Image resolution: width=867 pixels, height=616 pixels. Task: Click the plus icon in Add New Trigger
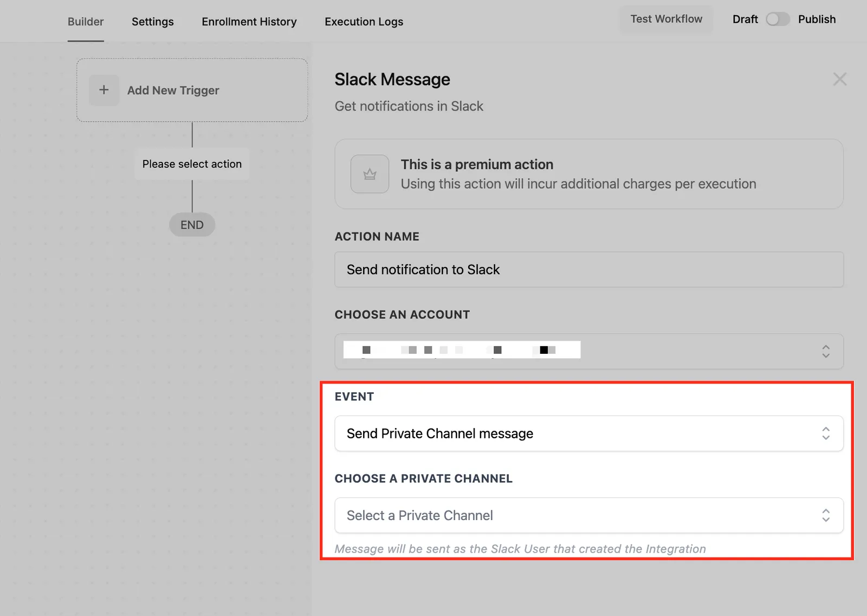tap(104, 90)
